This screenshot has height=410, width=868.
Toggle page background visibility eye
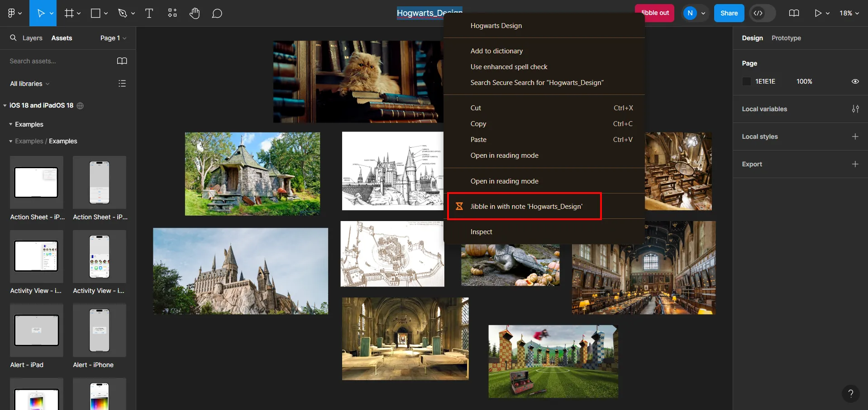click(x=855, y=81)
